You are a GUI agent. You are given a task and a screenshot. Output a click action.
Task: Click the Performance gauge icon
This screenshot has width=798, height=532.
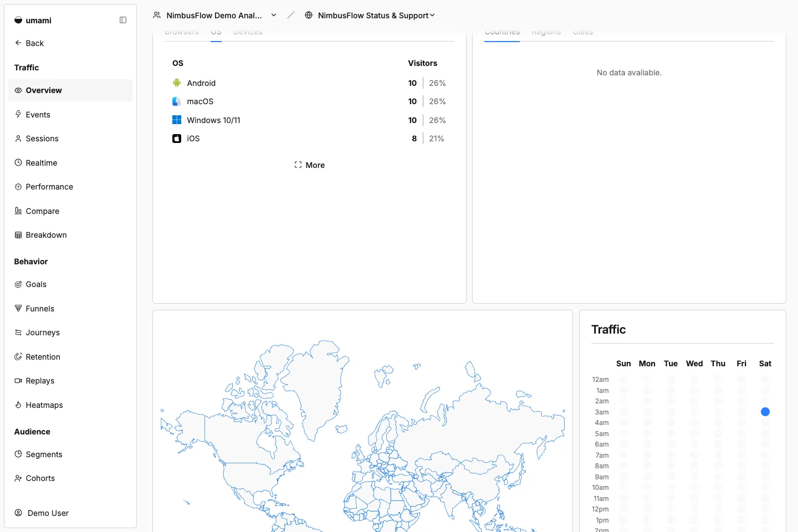[x=18, y=187]
